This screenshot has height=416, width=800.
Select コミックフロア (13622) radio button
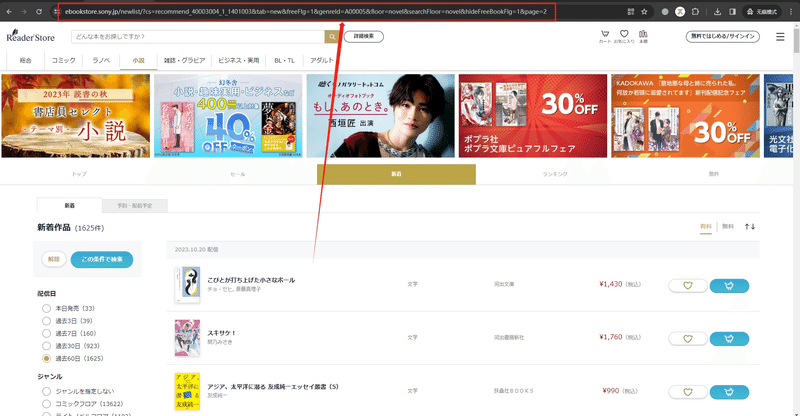[46, 404]
